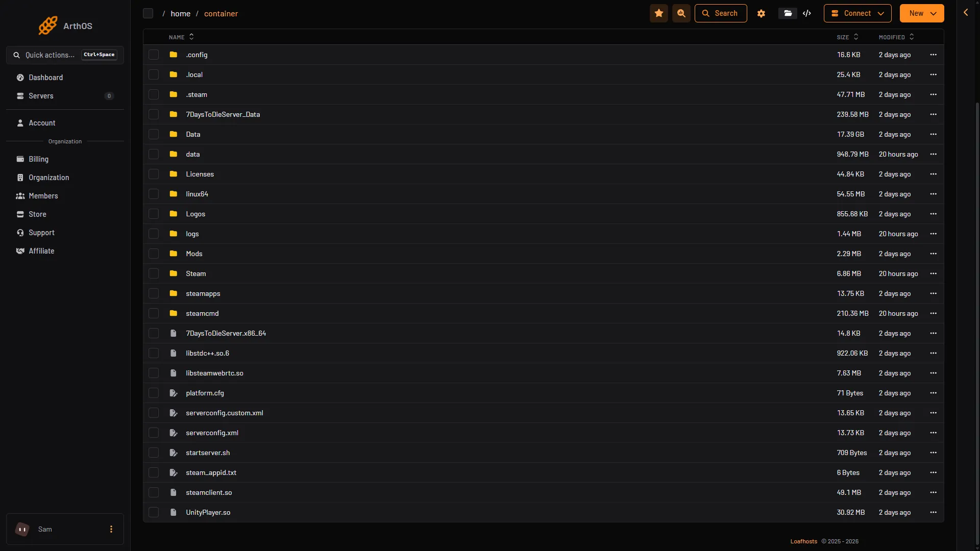Click the orange magnifier zoom icon
The height and width of the screenshot is (551, 980).
(681, 13)
